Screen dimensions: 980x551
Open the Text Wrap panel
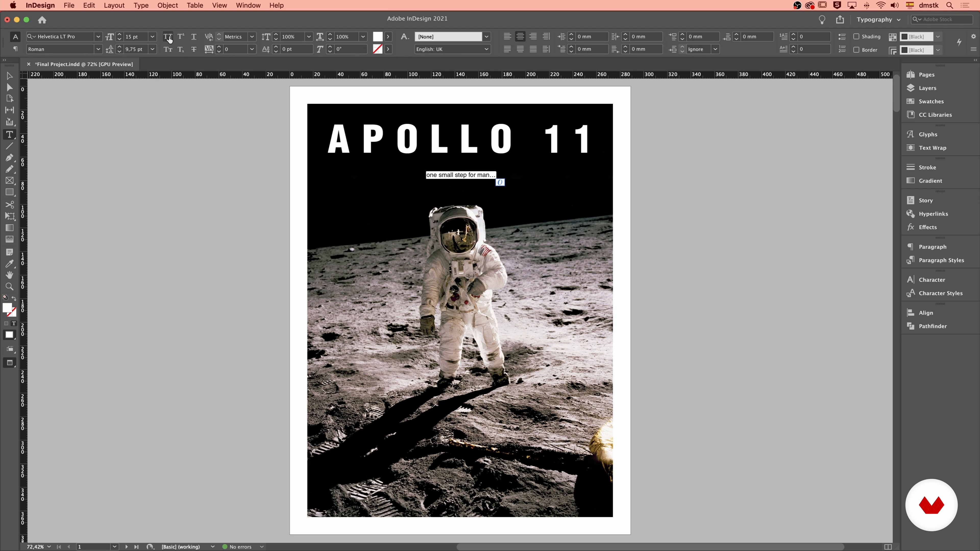(932, 147)
